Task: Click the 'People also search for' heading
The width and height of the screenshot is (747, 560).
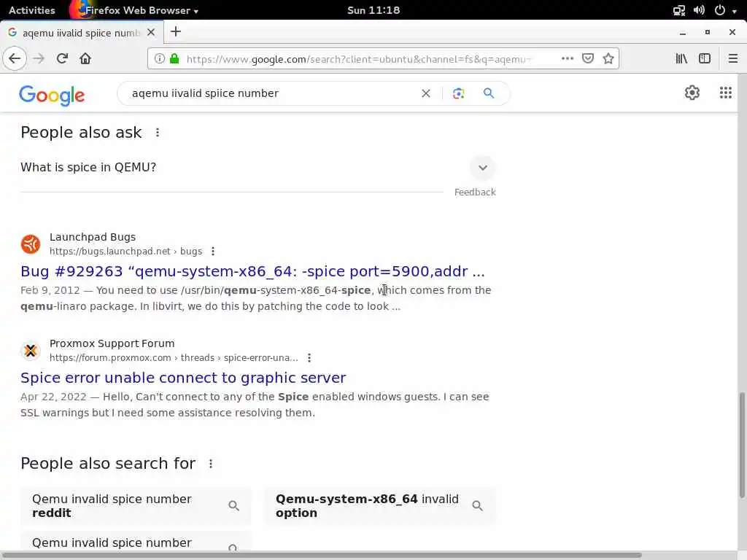Action: (x=108, y=463)
